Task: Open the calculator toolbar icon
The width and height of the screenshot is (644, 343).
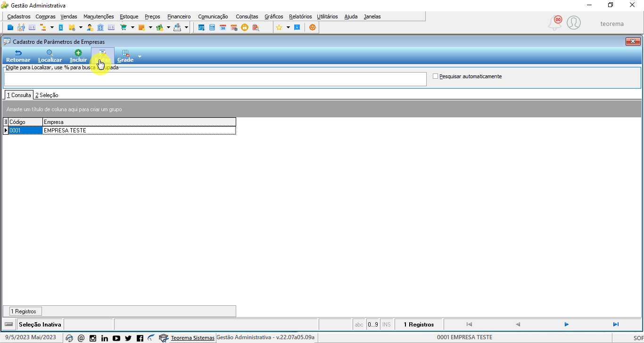Action: point(212,27)
